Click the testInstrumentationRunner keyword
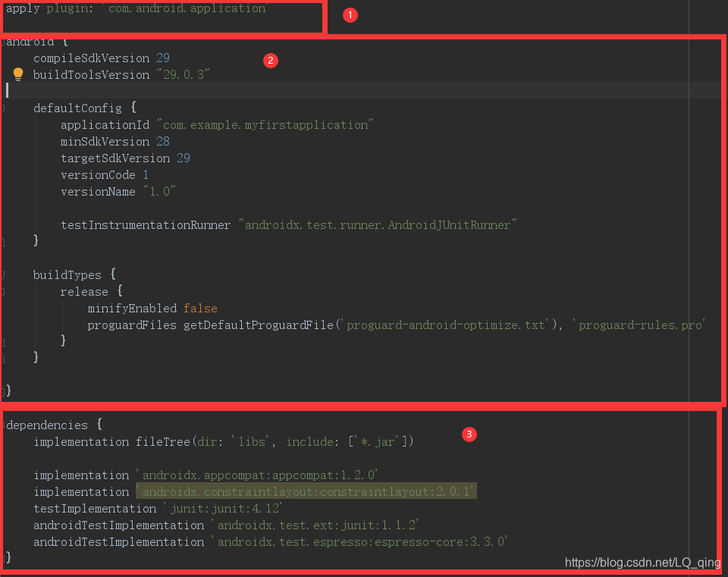This screenshot has height=577, width=728. 146,225
